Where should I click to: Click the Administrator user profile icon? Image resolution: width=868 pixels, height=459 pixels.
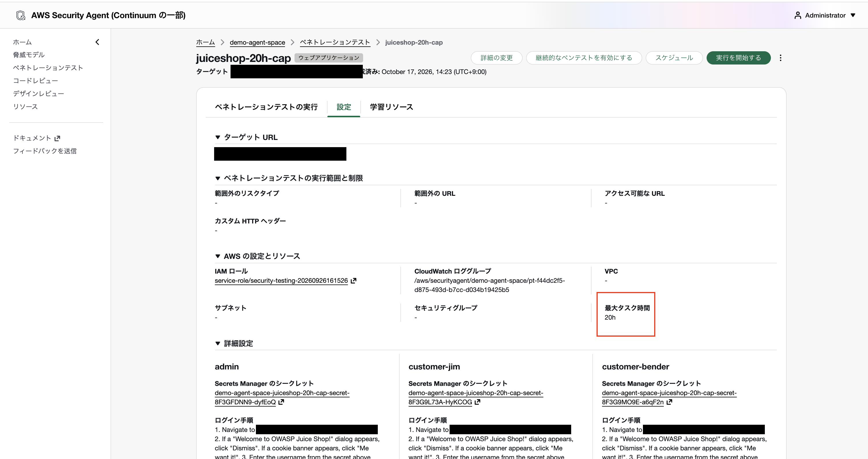pyautogui.click(x=798, y=15)
